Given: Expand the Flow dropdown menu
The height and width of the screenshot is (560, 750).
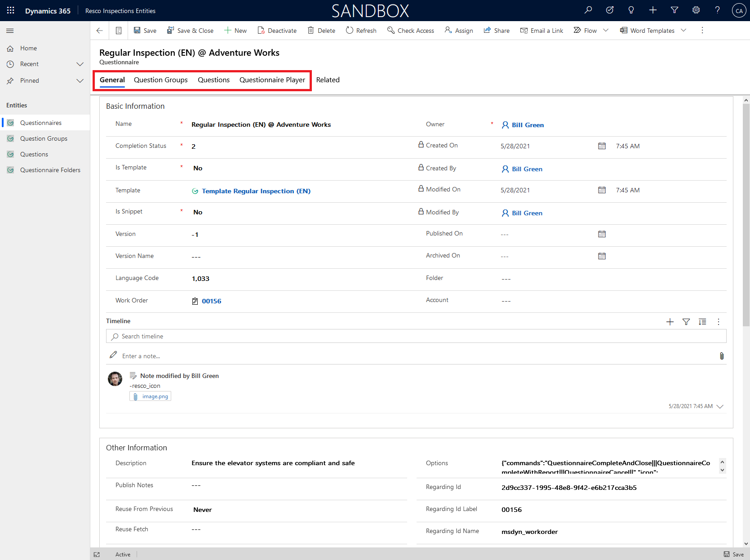Looking at the screenshot, I should [x=606, y=31].
